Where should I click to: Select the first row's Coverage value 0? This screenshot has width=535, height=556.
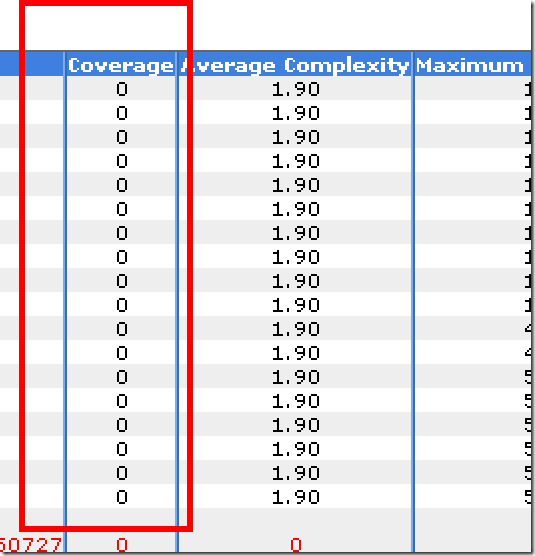(122, 89)
